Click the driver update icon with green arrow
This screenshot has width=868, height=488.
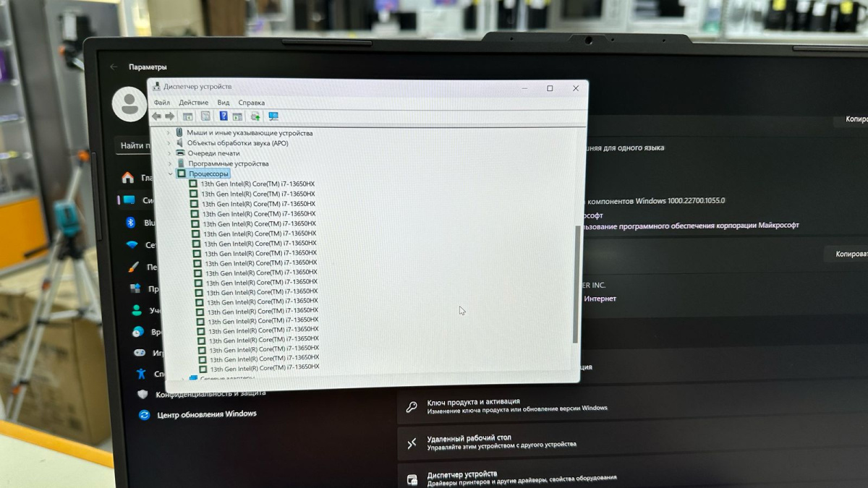255,116
